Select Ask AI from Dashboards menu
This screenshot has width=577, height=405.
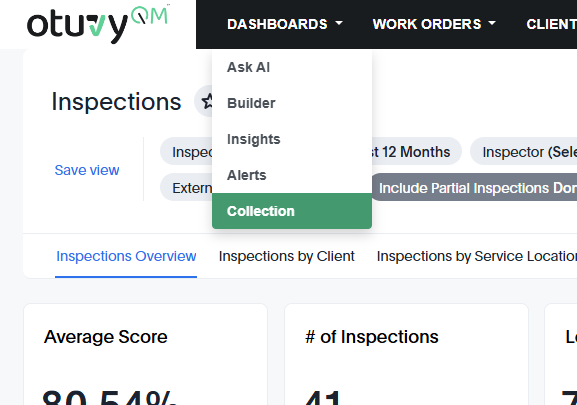coord(292,67)
